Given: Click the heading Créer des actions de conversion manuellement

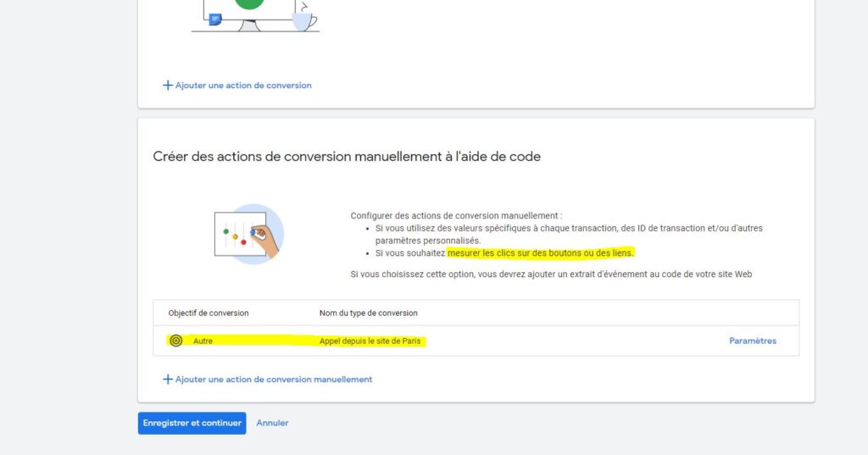Looking at the screenshot, I should coord(347,157).
